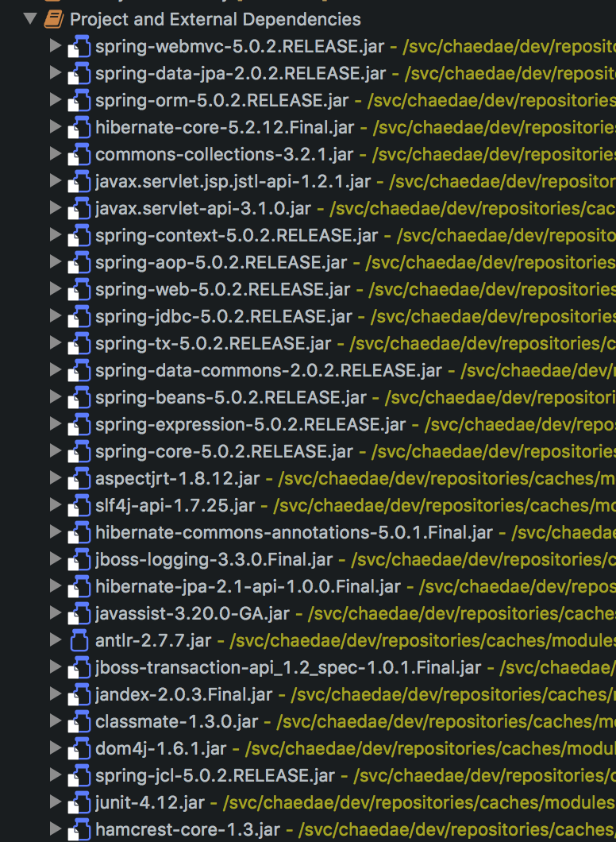Expand commons-collections-3.2.1.jar

pyautogui.click(x=56, y=154)
